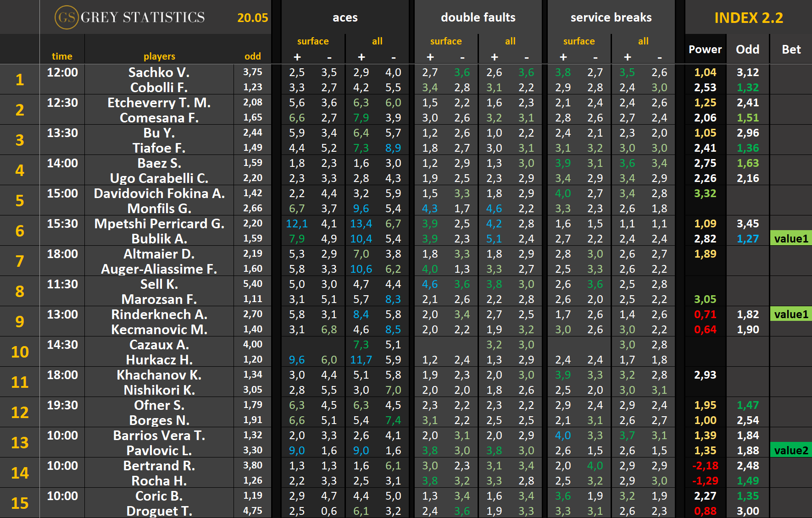Screen dimensions: 812x518
Task: Click the 19:30 match time cell
Action: [62, 405]
